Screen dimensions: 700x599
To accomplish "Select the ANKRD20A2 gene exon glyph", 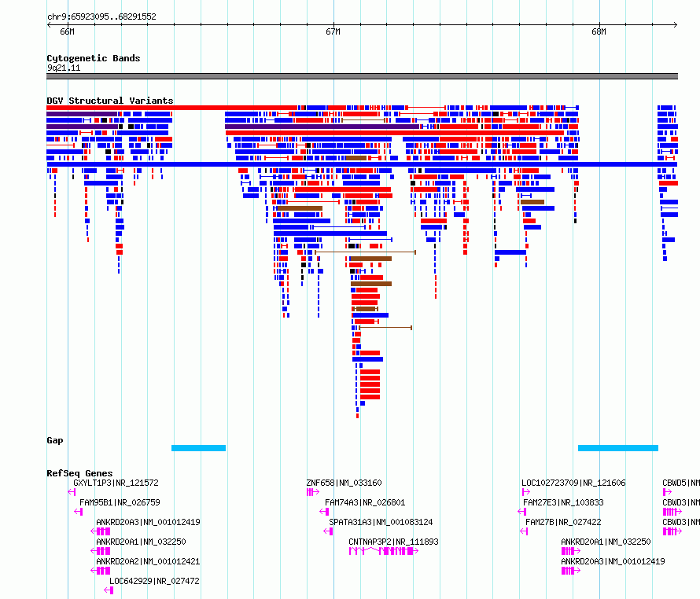I will (x=101, y=571).
